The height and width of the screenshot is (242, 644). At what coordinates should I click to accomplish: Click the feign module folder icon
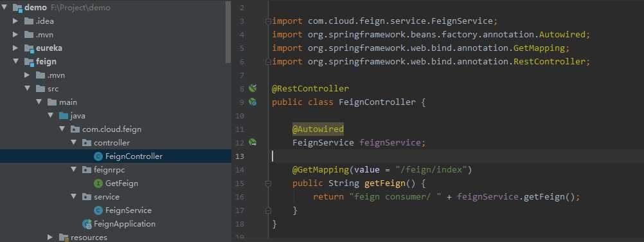point(29,62)
